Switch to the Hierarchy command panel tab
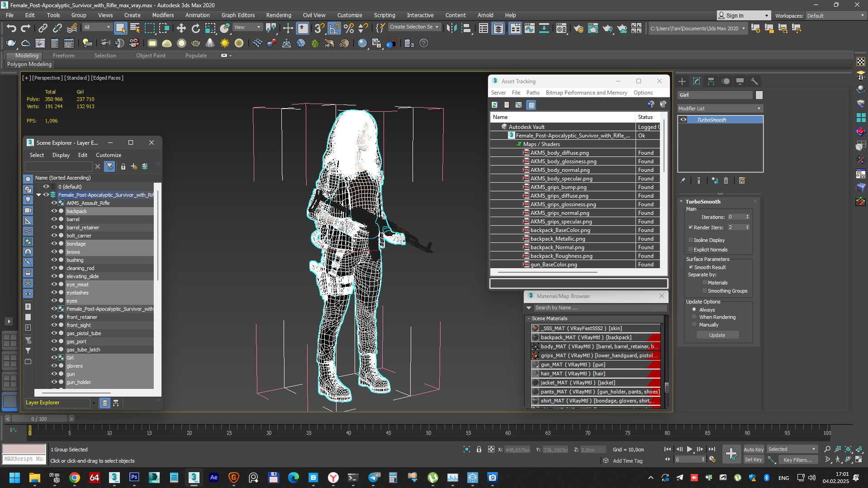868x488 pixels. (711, 81)
